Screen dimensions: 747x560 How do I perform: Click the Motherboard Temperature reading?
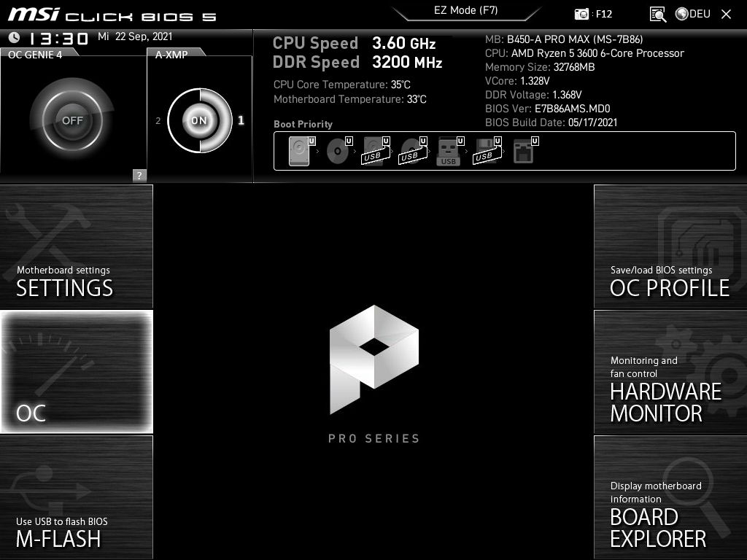(350, 99)
